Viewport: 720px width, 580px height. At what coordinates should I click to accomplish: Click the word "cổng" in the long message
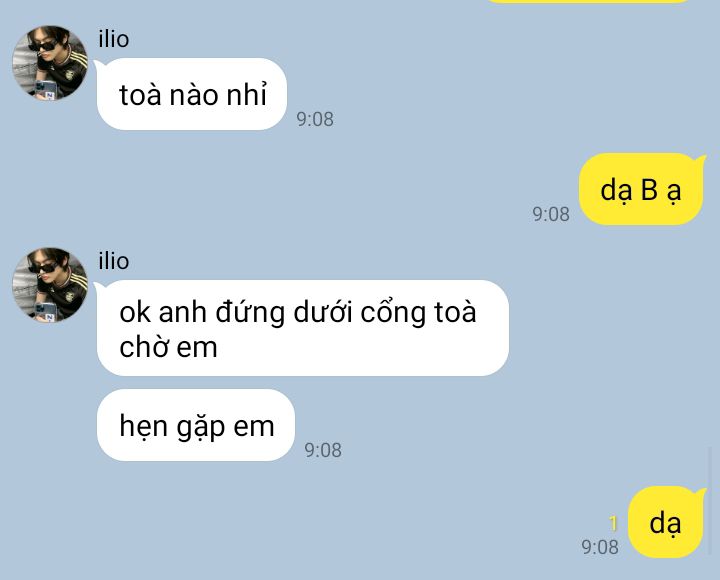point(393,313)
